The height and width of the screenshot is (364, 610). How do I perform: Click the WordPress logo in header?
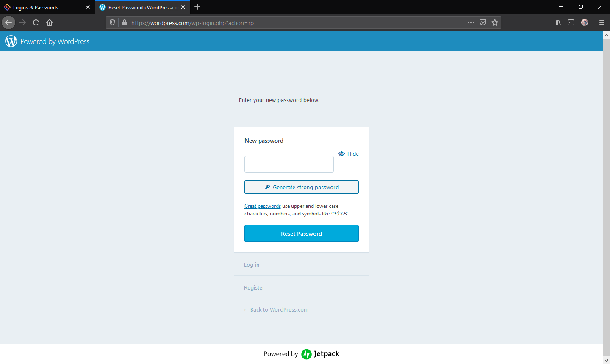pos(11,41)
